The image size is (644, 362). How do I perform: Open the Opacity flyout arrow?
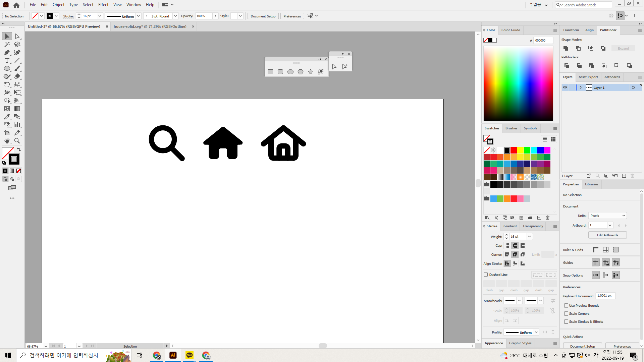tap(215, 16)
